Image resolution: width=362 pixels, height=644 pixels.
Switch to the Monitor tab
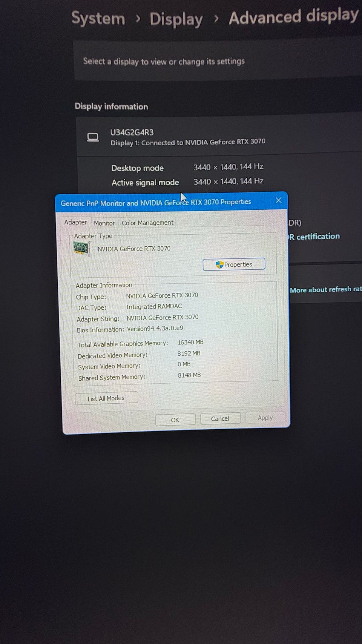click(x=104, y=223)
